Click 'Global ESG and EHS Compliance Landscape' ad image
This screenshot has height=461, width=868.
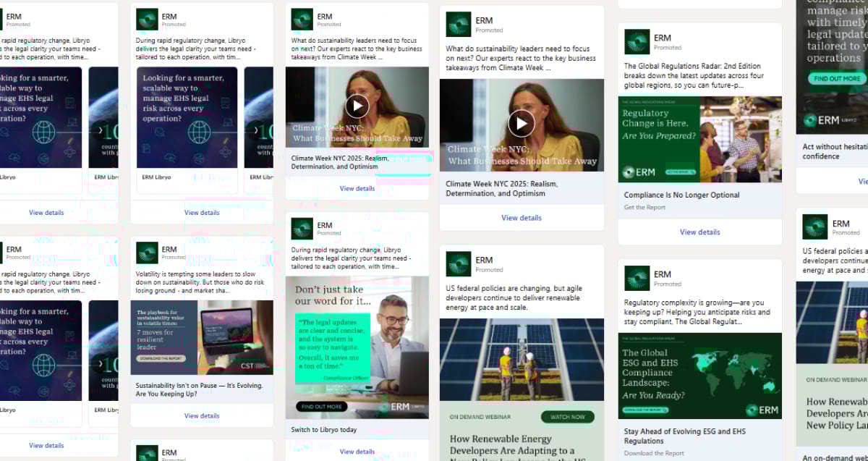tap(699, 376)
